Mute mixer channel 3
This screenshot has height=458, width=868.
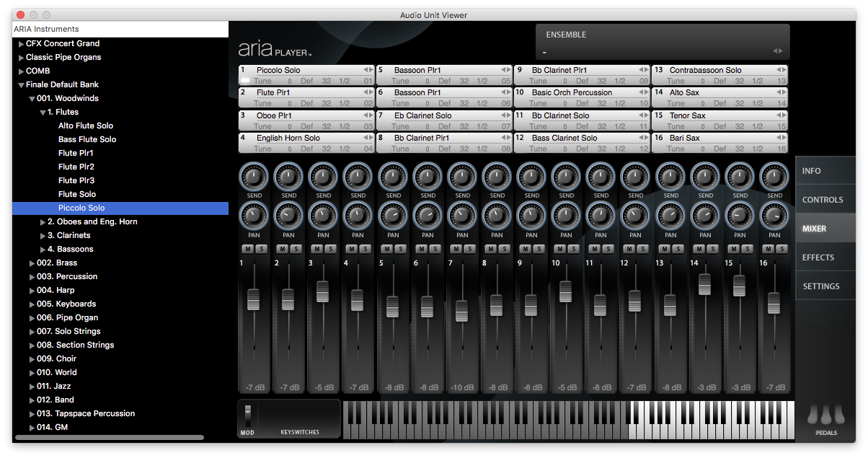316,249
